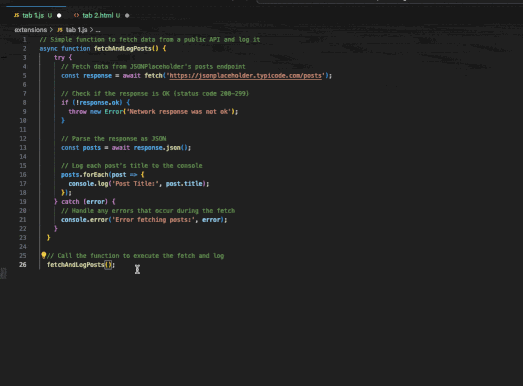Click forEach on line 16
The image size is (523, 386).
tap(96, 175)
